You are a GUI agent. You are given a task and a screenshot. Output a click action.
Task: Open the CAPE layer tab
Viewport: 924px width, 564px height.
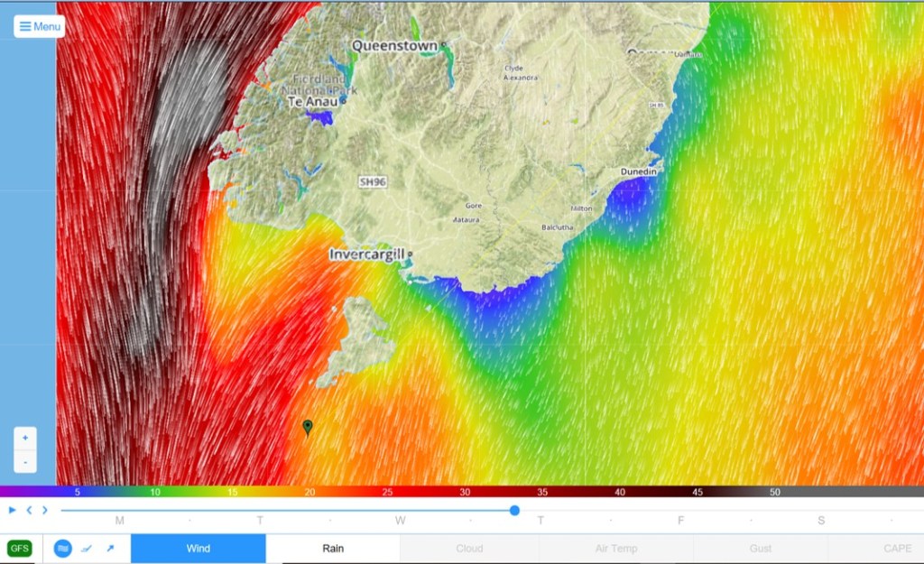(897, 549)
